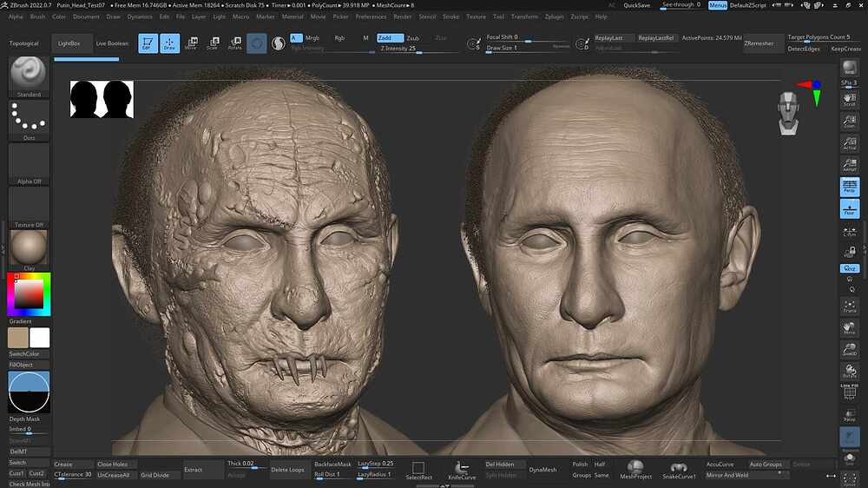Screen dimensions: 868x488
Task: Select the Draw mode button
Action: coord(169,43)
